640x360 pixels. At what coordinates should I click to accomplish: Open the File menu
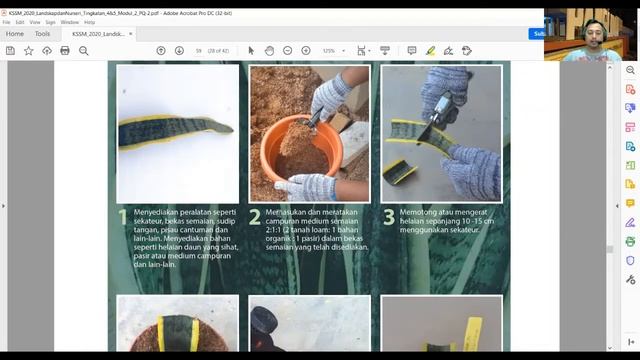(7, 22)
